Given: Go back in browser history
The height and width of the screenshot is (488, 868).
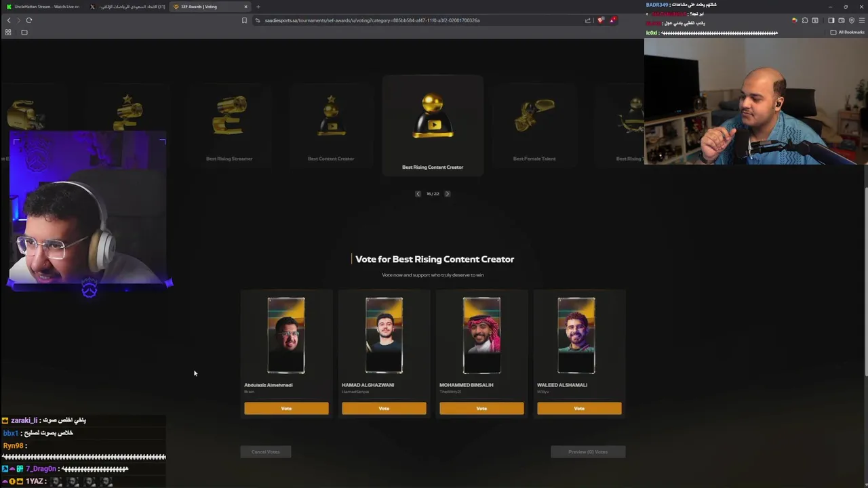Looking at the screenshot, I should [9, 20].
